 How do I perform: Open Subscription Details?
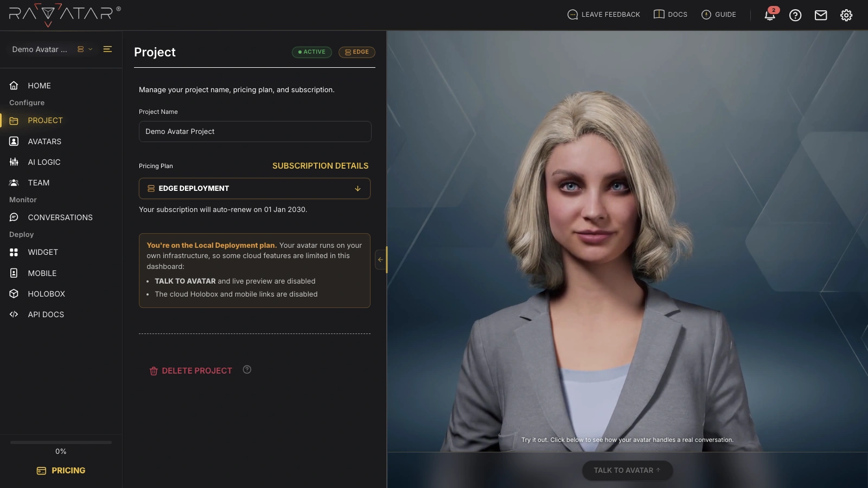click(x=320, y=166)
